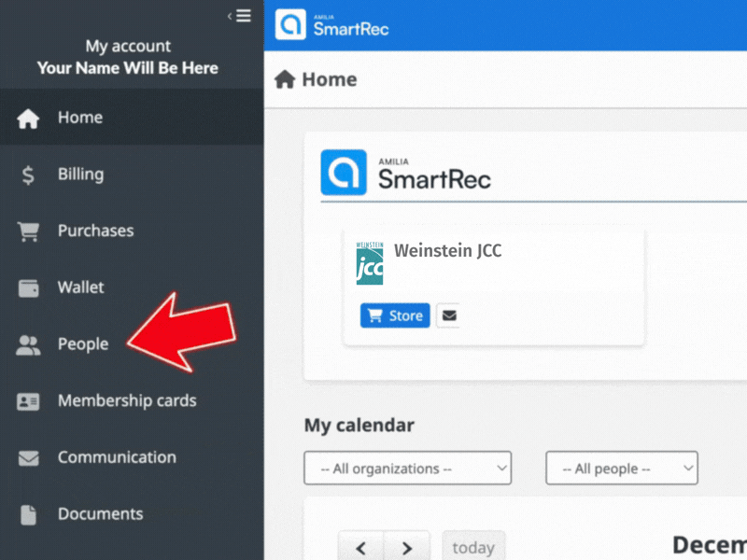Open the People menu item
The width and height of the screenshot is (747, 560).
coord(83,344)
